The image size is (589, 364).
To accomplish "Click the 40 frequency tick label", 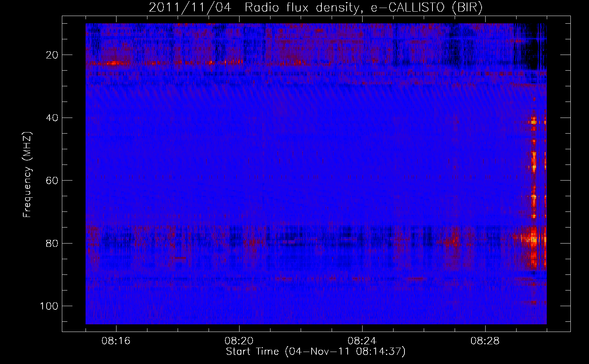I will click(52, 118).
